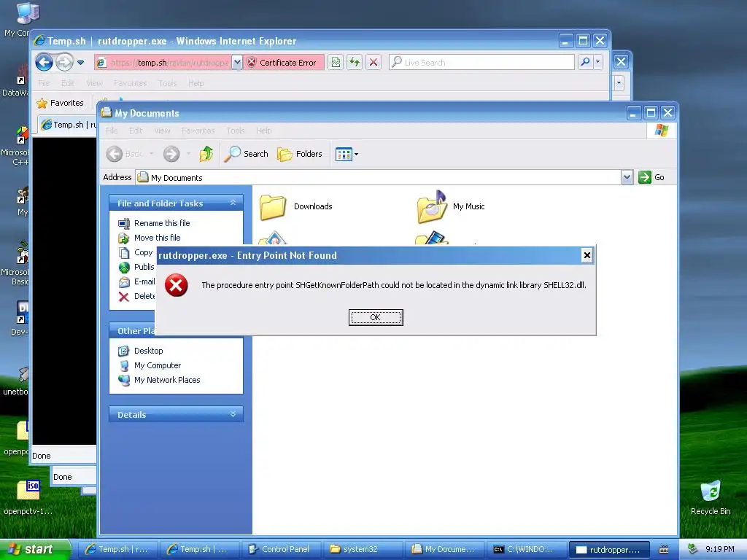747x560 pixels.
Task: Refresh the Internet Explorer page
Action: 355,63
